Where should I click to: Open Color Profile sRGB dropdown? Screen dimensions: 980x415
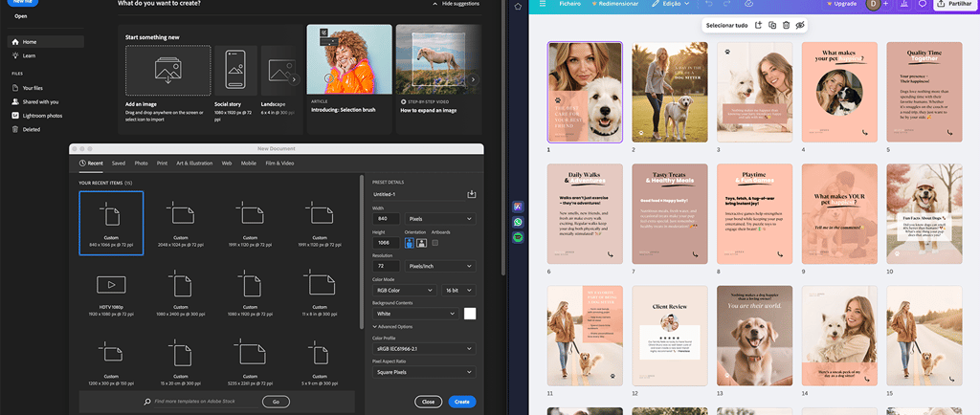pos(424,349)
